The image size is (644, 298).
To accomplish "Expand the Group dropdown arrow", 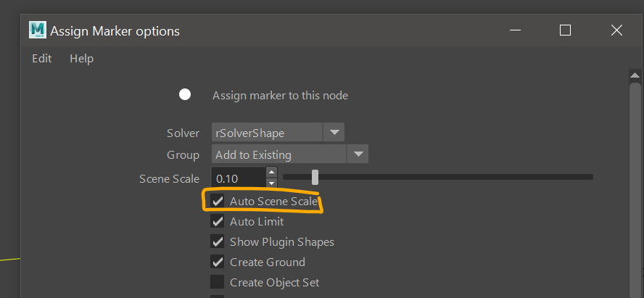I will (358, 154).
